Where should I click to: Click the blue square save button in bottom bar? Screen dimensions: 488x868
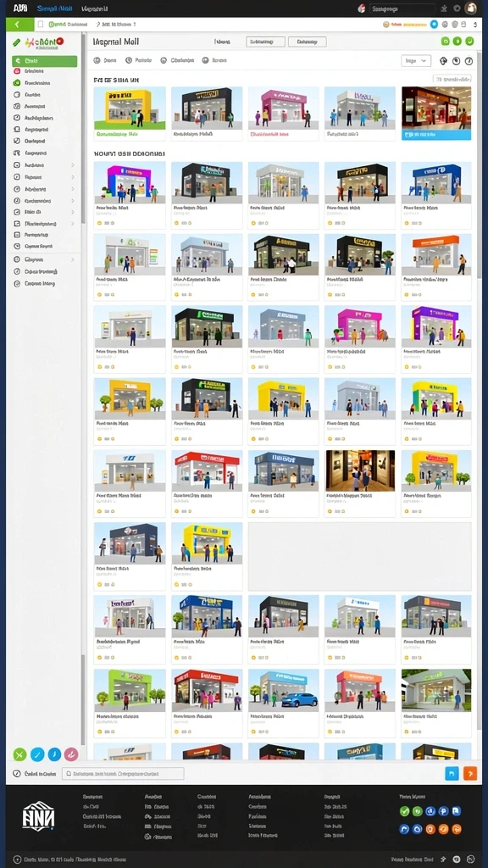click(x=452, y=773)
